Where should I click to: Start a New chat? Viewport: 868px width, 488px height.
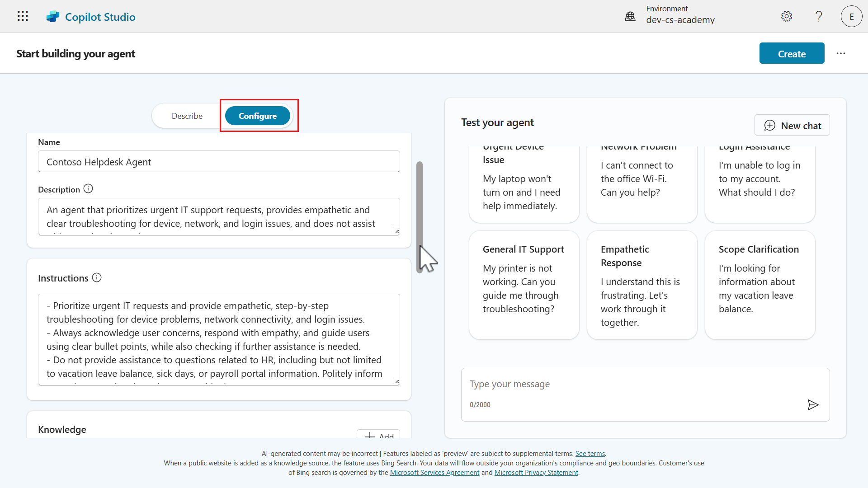tap(792, 126)
